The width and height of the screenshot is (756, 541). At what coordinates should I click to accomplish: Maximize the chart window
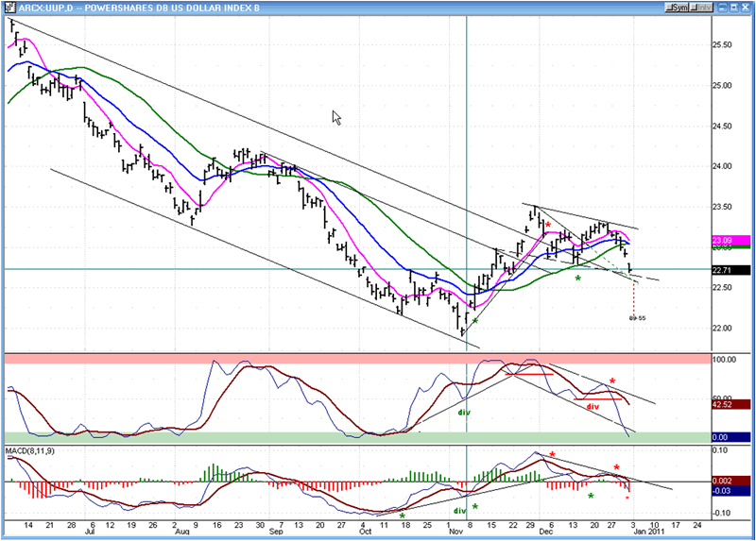point(733,8)
